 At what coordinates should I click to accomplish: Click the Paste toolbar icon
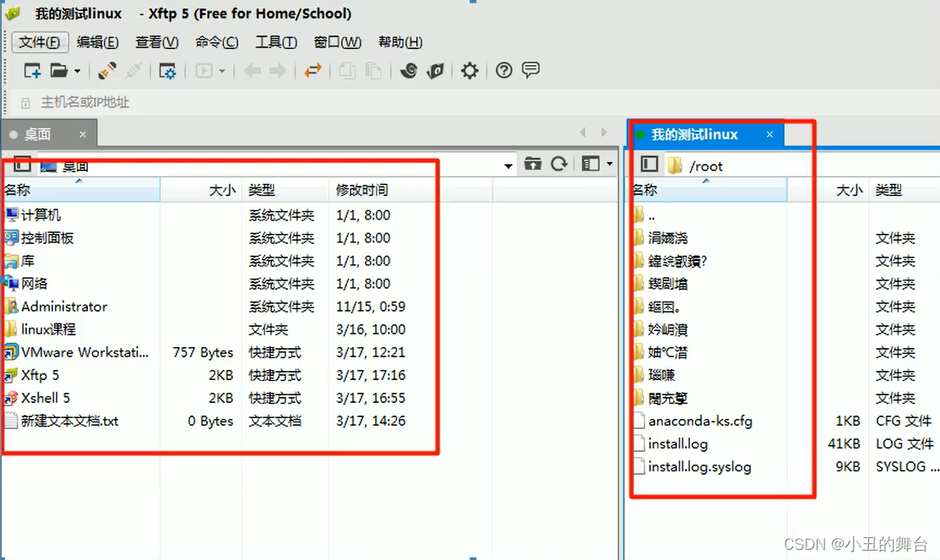(373, 71)
